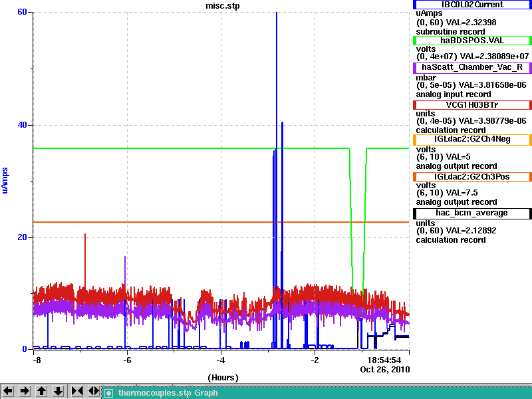Click the left arrow pan button

tap(8, 391)
